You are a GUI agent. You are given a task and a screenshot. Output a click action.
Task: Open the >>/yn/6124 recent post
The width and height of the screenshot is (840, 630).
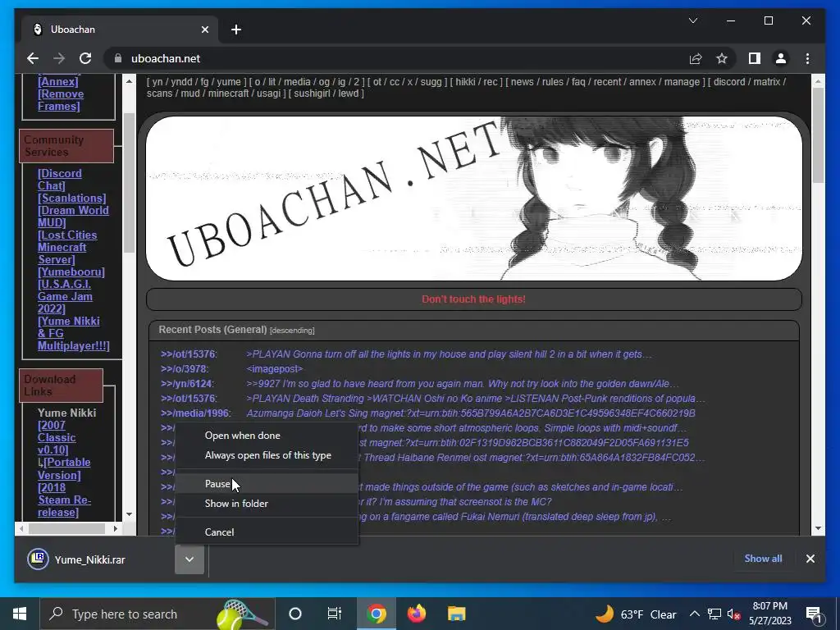tap(187, 384)
